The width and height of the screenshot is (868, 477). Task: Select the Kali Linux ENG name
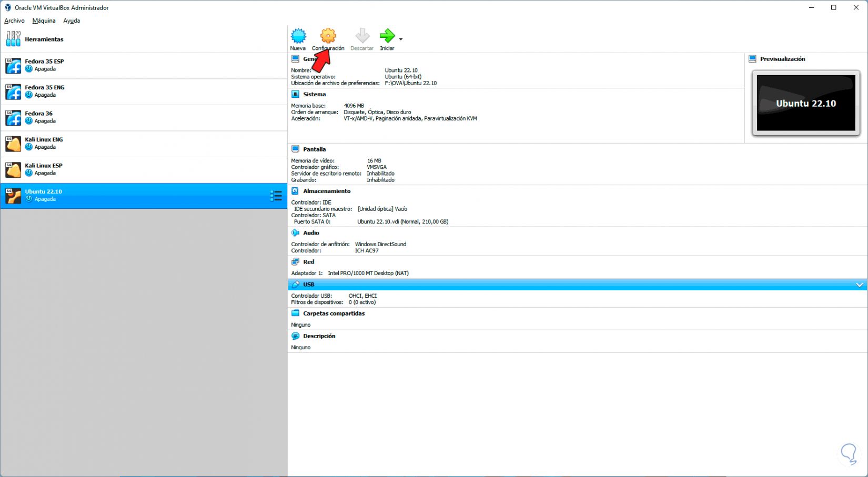click(x=44, y=139)
